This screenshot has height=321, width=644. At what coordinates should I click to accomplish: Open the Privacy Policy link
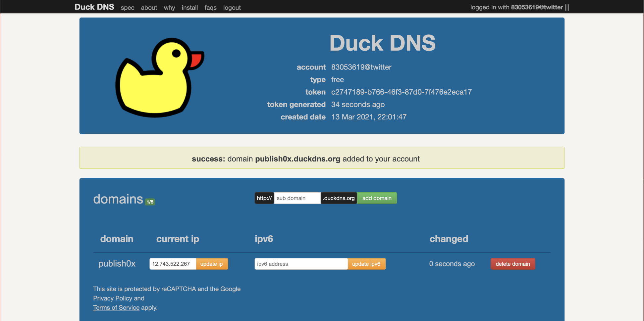tap(113, 298)
